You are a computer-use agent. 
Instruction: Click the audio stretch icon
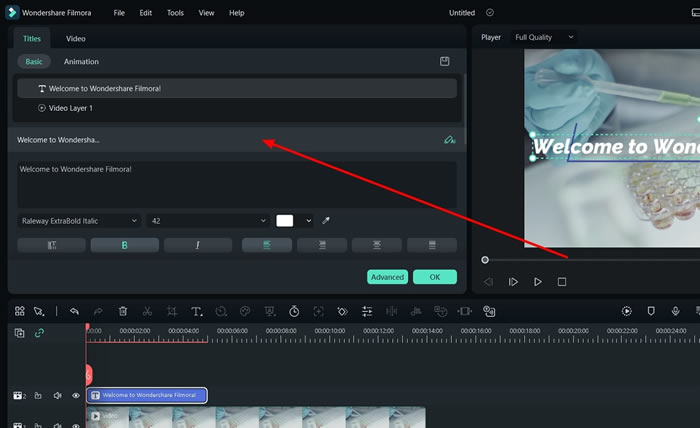416,311
